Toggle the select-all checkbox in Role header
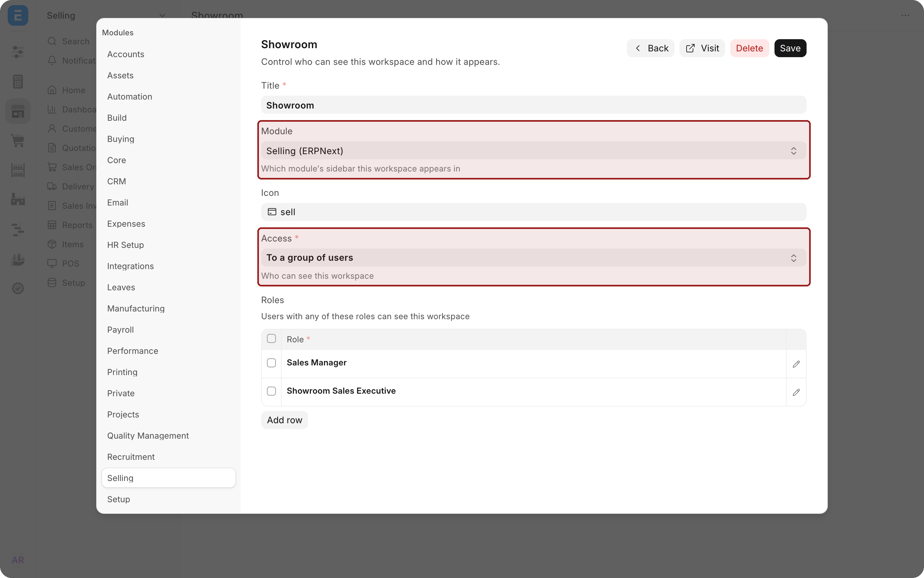Viewport: 924px width, 578px height. click(x=271, y=338)
